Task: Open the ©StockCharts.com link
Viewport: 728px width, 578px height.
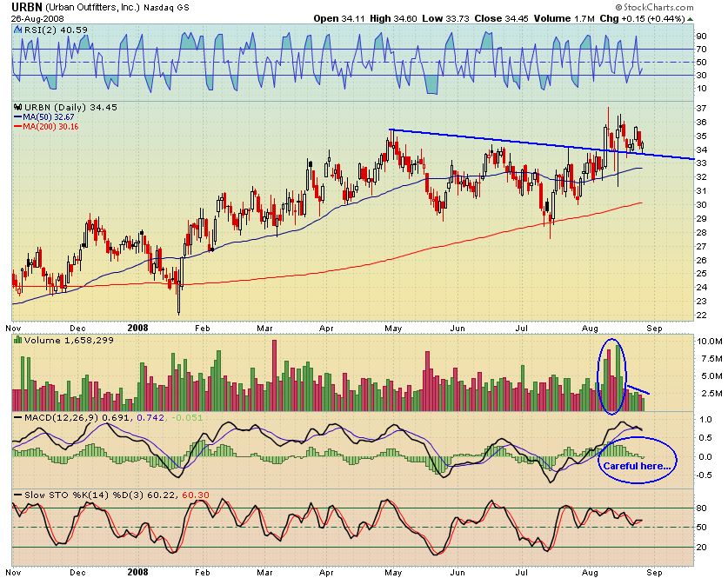Action: [x=655, y=7]
